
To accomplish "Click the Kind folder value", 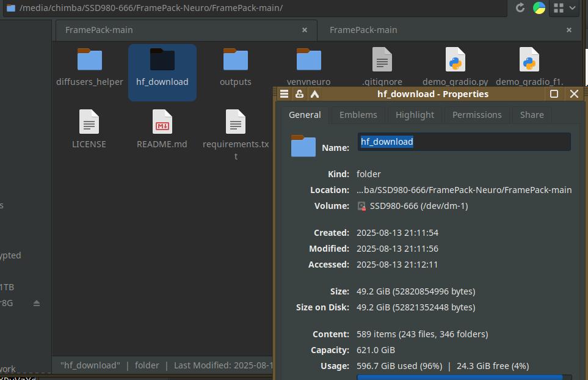I will [x=369, y=174].
